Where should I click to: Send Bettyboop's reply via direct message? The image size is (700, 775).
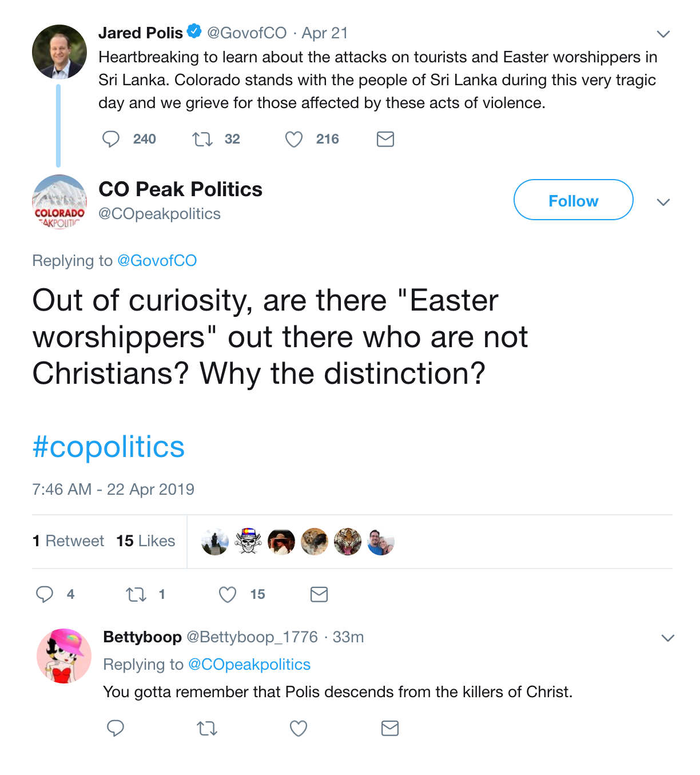pyautogui.click(x=390, y=728)
